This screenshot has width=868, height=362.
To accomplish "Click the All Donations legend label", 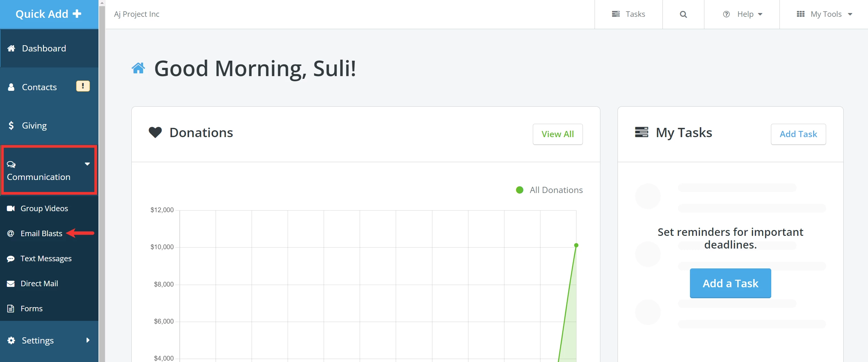I will coord(556,190).
